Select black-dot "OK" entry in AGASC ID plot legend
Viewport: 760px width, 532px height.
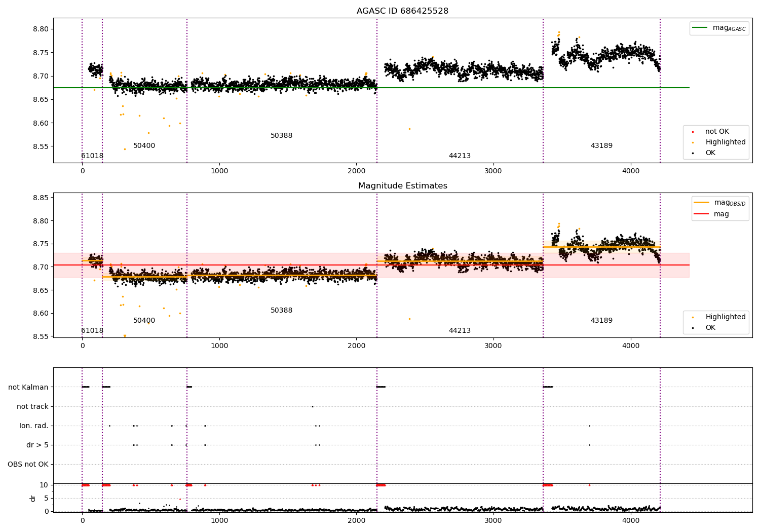704,153
